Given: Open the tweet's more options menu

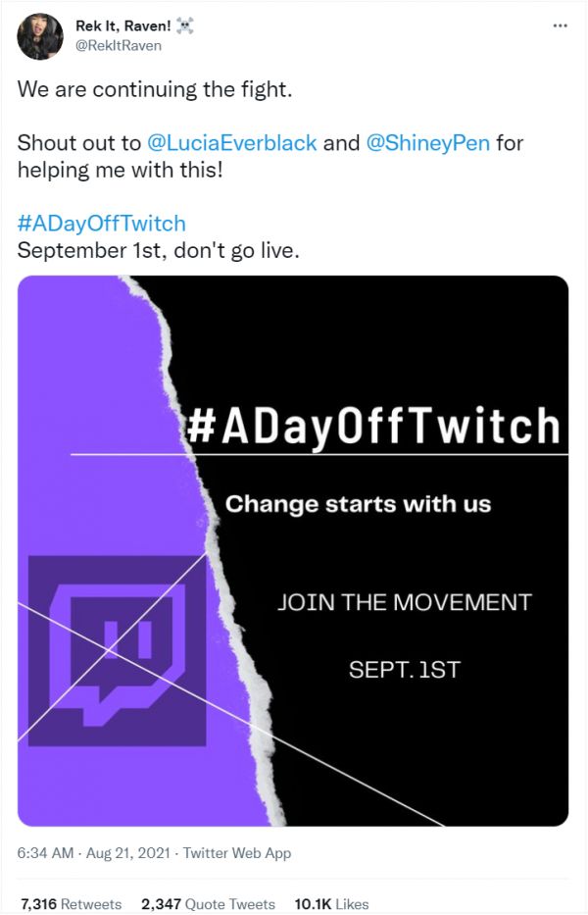Looking at the screenshot, I should point(561,26).
